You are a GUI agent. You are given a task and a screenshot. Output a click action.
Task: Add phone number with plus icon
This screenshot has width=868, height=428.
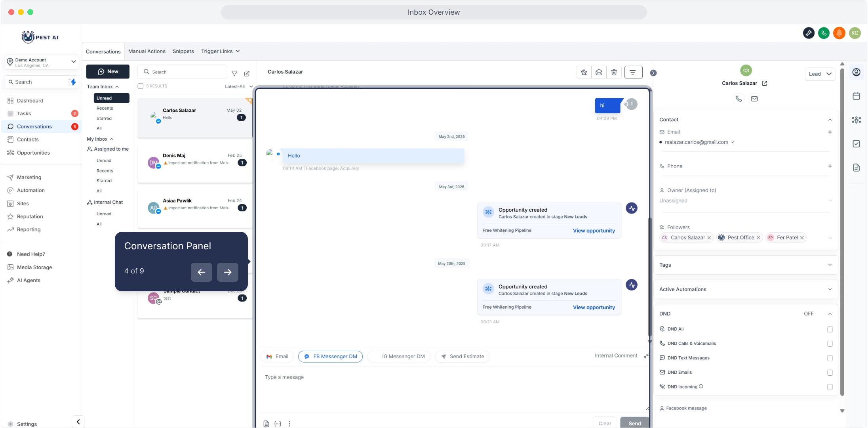tap(830, 166)
